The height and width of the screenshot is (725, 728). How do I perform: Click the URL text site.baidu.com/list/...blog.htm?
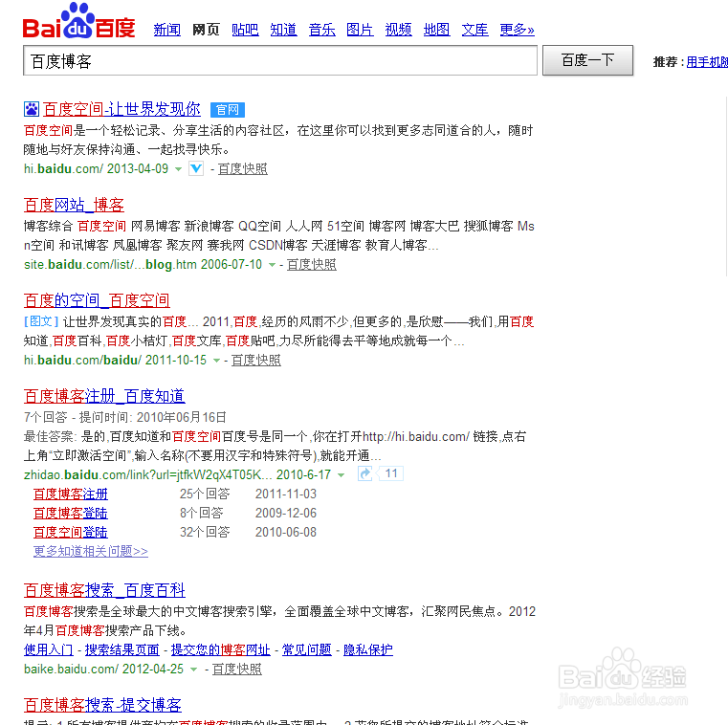pos(111,265)
